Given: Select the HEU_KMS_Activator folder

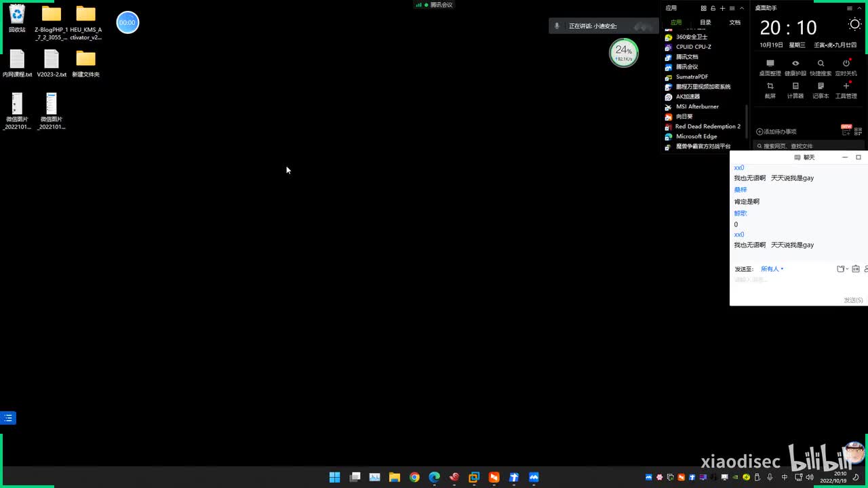Looking at the screenshot, I should click(85, 23).
